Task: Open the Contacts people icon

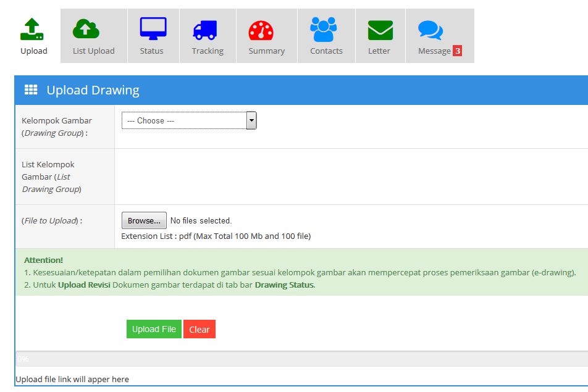Action: 323,29
